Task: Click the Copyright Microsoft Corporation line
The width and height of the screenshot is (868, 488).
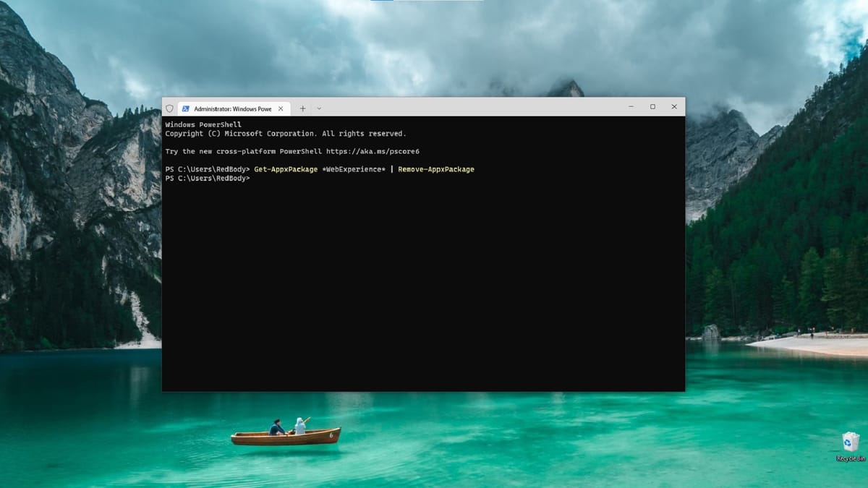Action: pos(285,134)
